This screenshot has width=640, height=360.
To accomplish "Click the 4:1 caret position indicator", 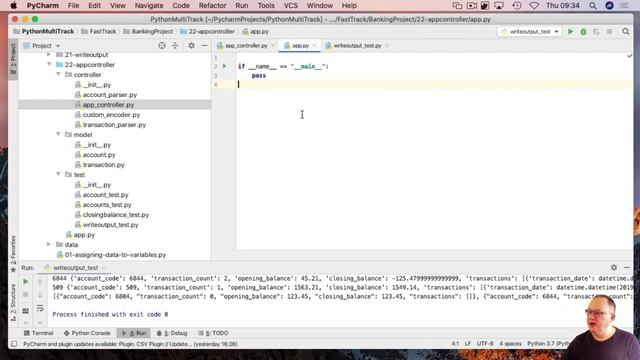I will (455, 344).
